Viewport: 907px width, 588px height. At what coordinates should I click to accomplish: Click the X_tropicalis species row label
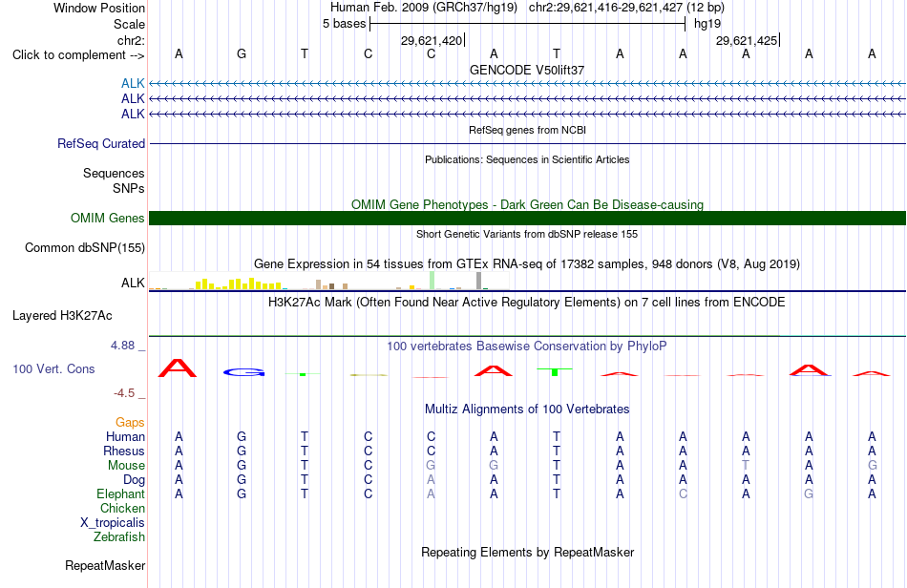[113, 523]
